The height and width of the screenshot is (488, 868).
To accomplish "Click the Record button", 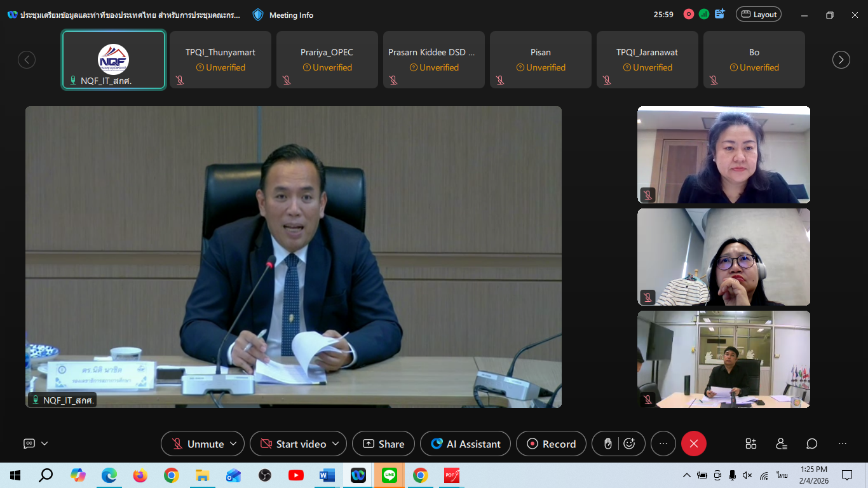I will tap(551, 444).
